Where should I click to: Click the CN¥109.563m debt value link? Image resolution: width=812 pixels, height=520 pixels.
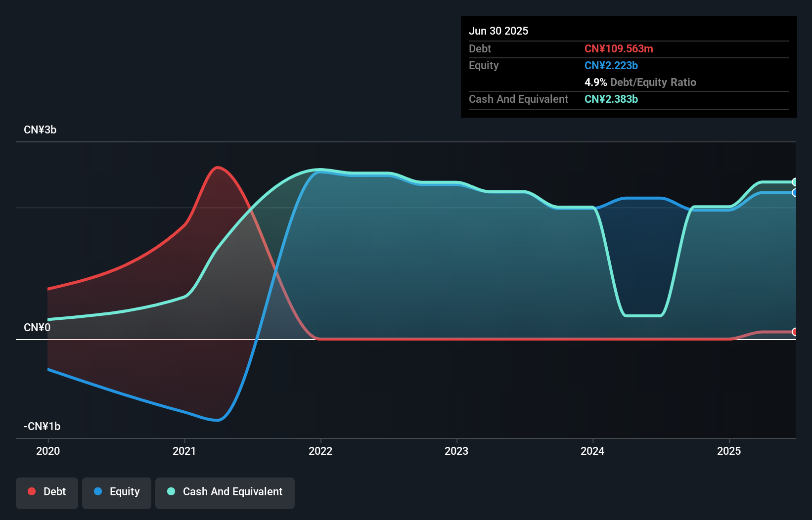click(x=619, y=48)
